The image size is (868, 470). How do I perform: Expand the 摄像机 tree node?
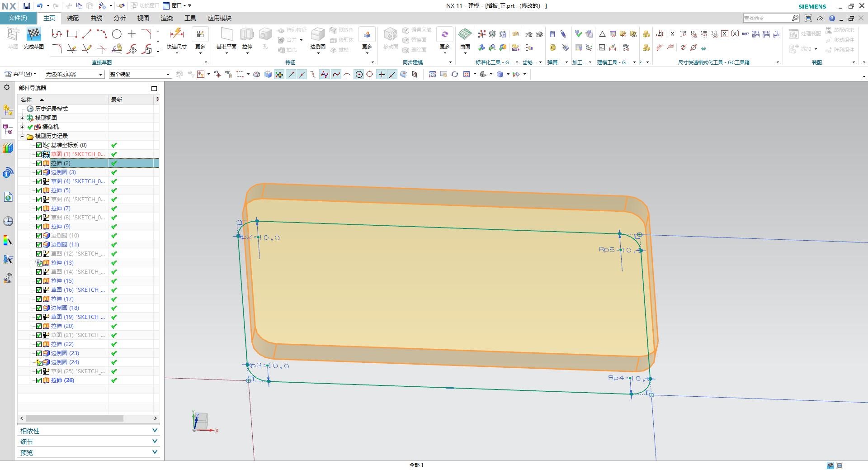tap(22, 127)
